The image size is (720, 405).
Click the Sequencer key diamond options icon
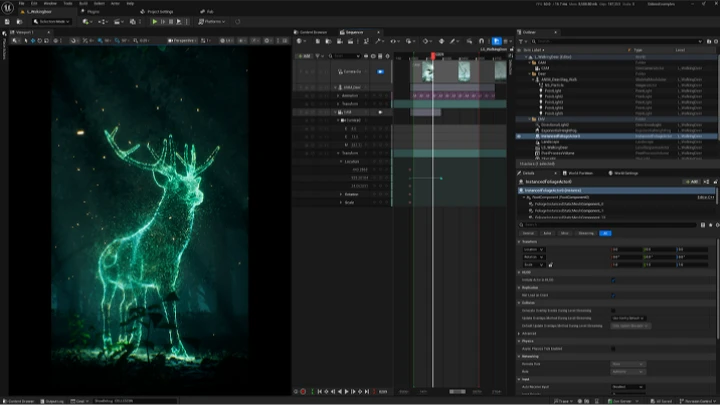pyautogui.click(x=426, y=41)
